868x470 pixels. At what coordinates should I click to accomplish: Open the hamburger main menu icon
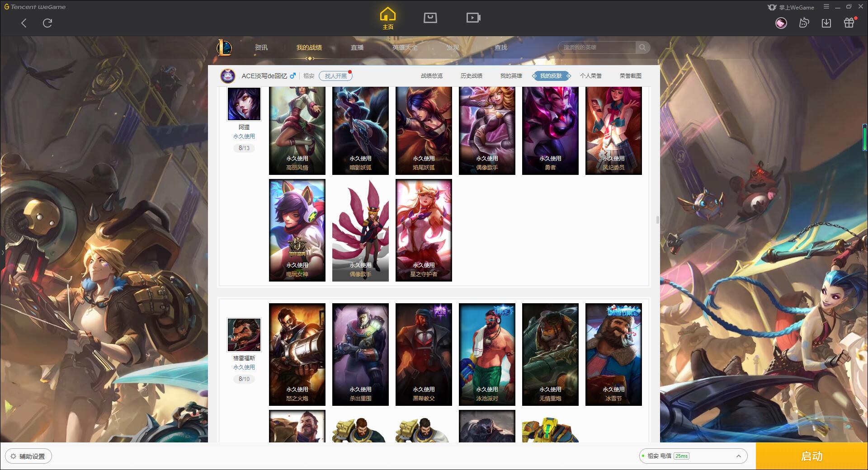click(x=826, y=7)
